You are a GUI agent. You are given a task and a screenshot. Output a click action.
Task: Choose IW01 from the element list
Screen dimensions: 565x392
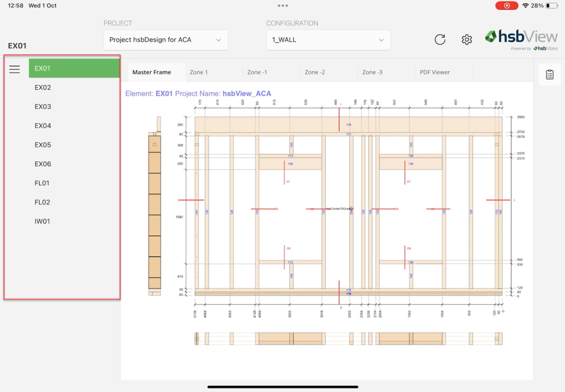tap(42, 221)
